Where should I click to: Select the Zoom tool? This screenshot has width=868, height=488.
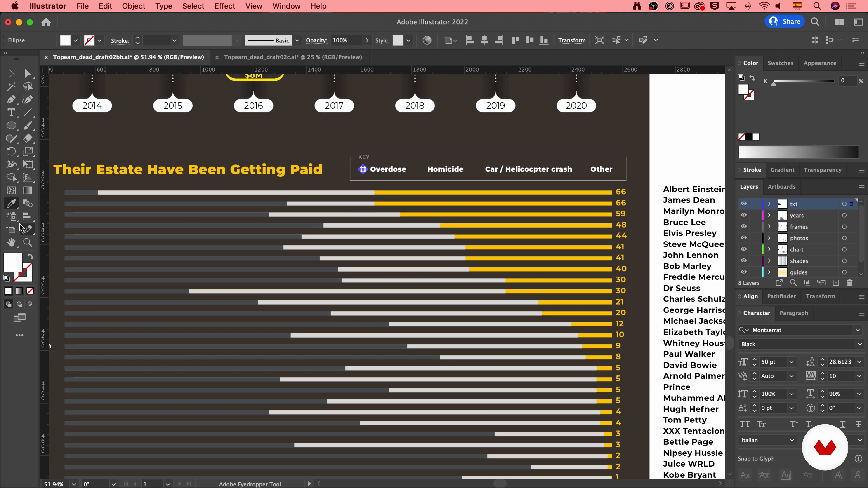pyautogui.click(x=28, y=242)
